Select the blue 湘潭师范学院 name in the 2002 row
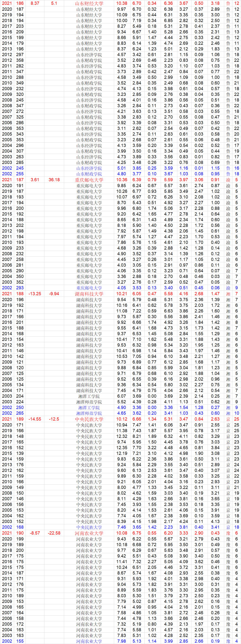Screen dimensions: 241x644 click(89, 414)
